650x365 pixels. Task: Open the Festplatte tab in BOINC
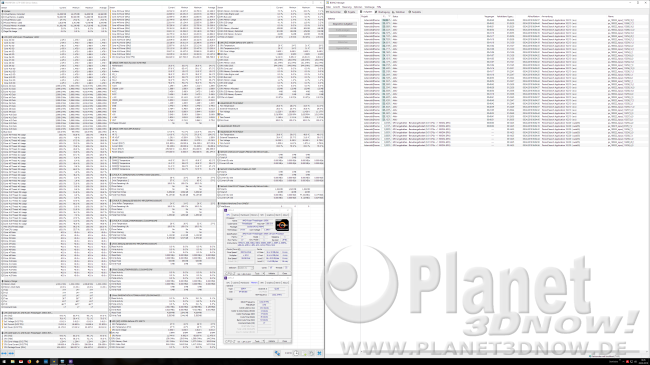pyautogui.click(x=415, y=12)
